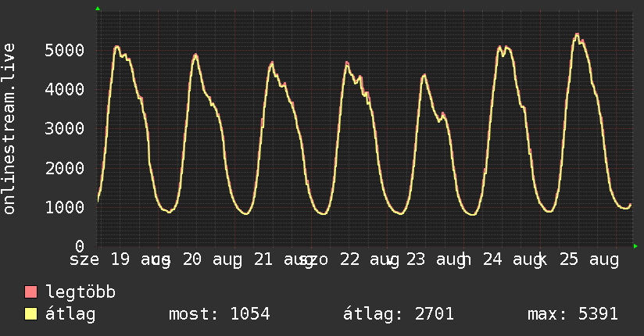Click the 3000 y-axis label
This screenshot has height=336, width=644.
click(x=65, y=129)
